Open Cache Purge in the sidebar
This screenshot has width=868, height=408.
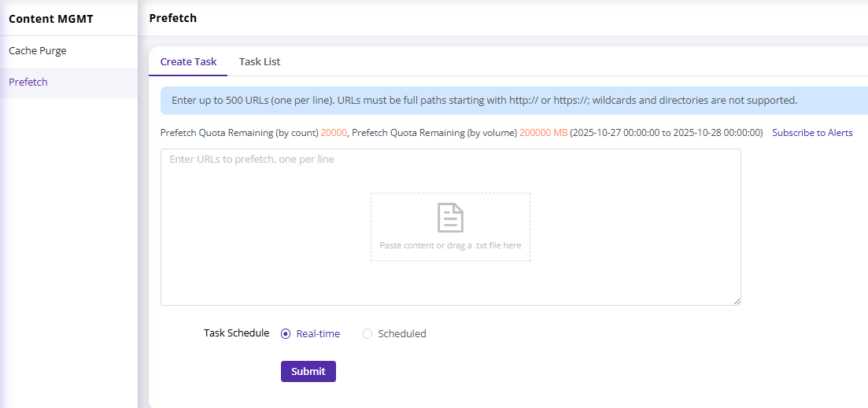(x=38, y=51)
